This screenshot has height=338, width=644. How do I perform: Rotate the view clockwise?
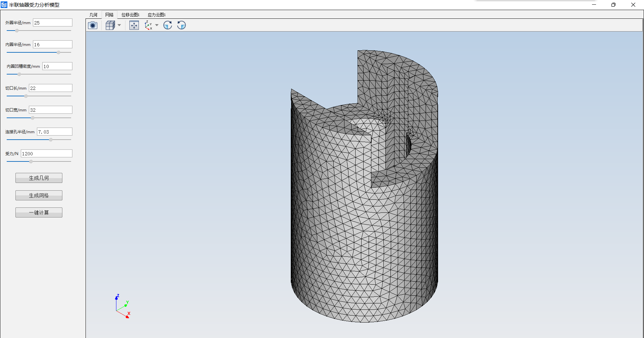tap(168, 25)
